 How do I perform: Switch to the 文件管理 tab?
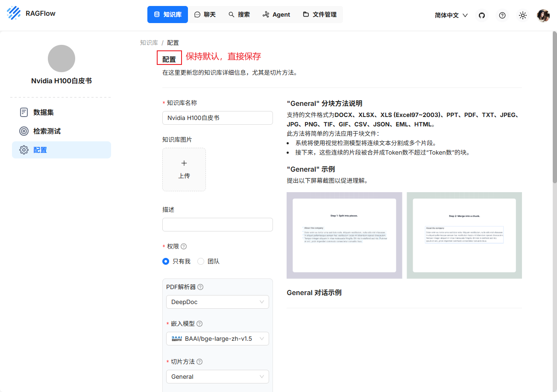pos(320,15)
